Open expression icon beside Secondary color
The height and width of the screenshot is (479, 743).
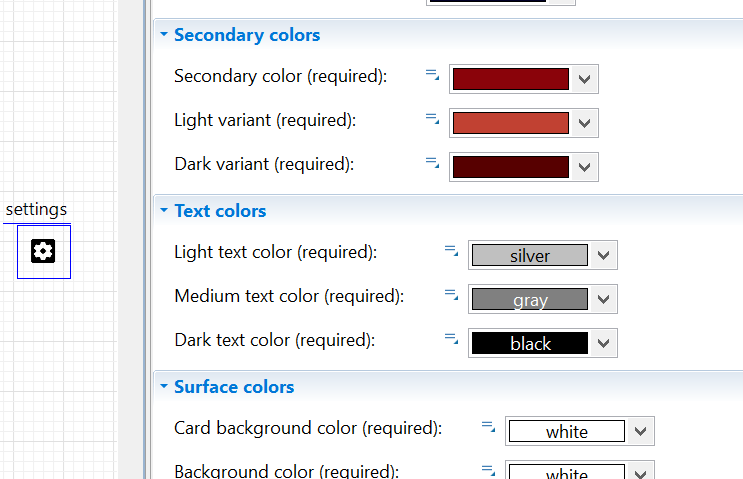click(x=432, y=75)
